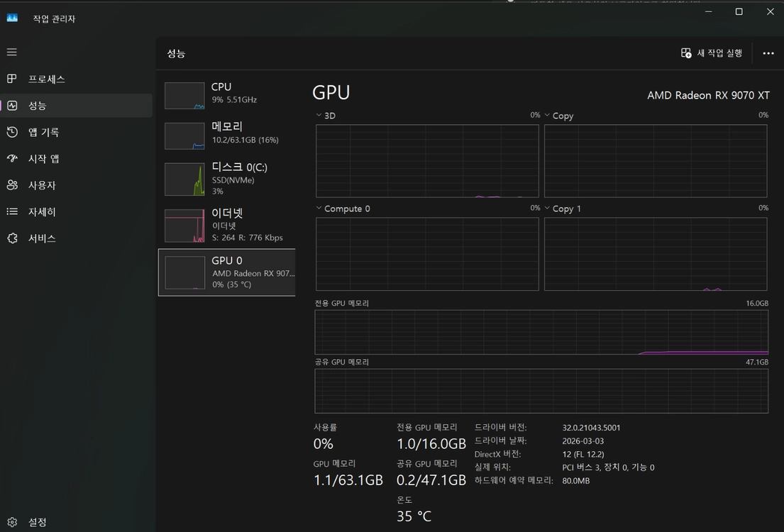The image size is (784, 532).
Task: Select the 메모리 memory mini graph
Action: point(184,136)
